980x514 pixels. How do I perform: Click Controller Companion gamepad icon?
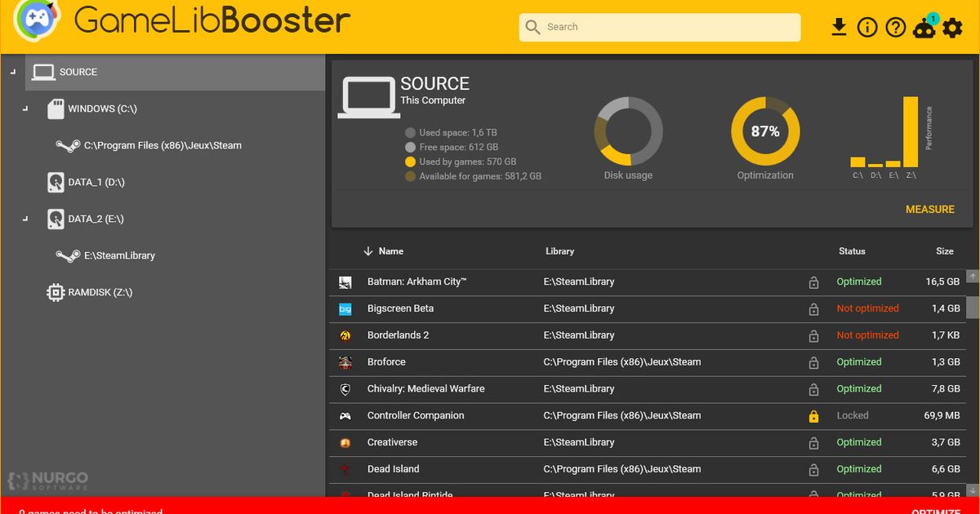tap(345, 416)
